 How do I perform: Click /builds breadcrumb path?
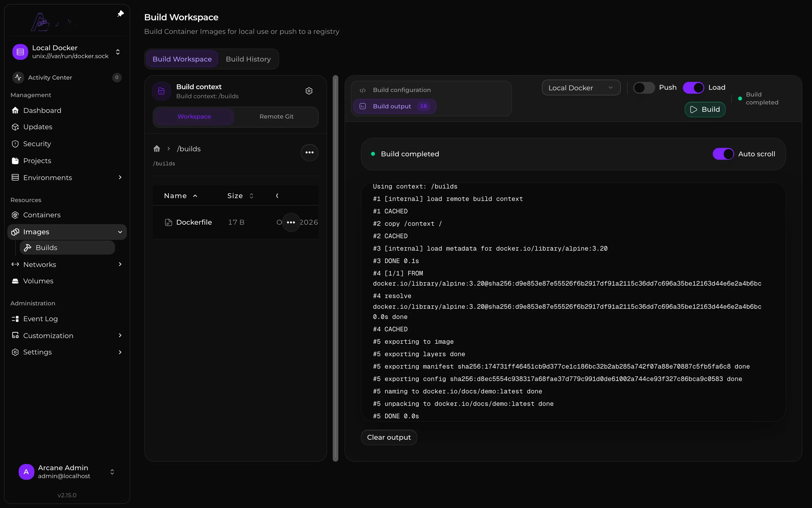pyautogui.click(x=189, y=149)
